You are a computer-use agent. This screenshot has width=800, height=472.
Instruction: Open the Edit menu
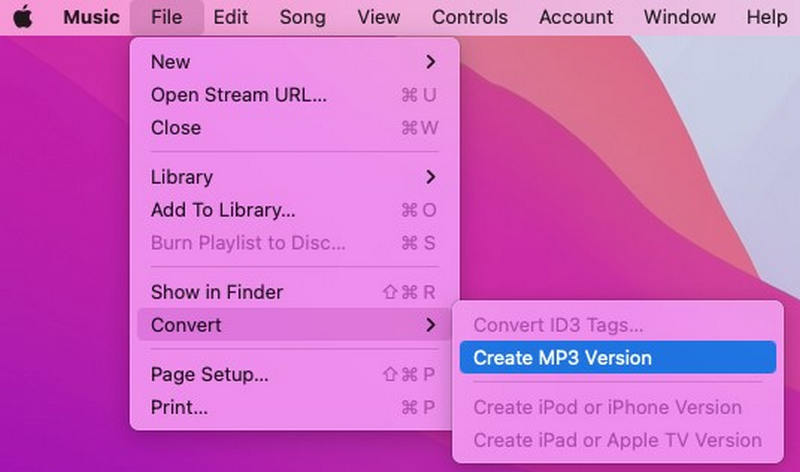click(x=231, y=17)
